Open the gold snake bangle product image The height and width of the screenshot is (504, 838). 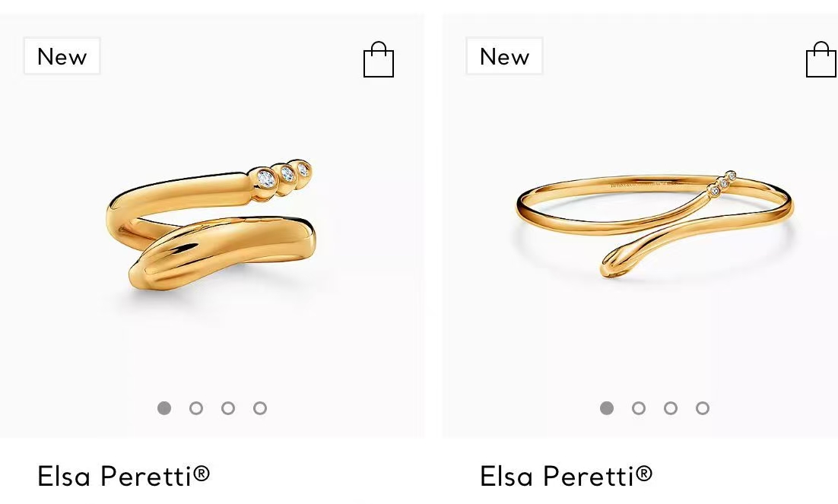(655, 224)
